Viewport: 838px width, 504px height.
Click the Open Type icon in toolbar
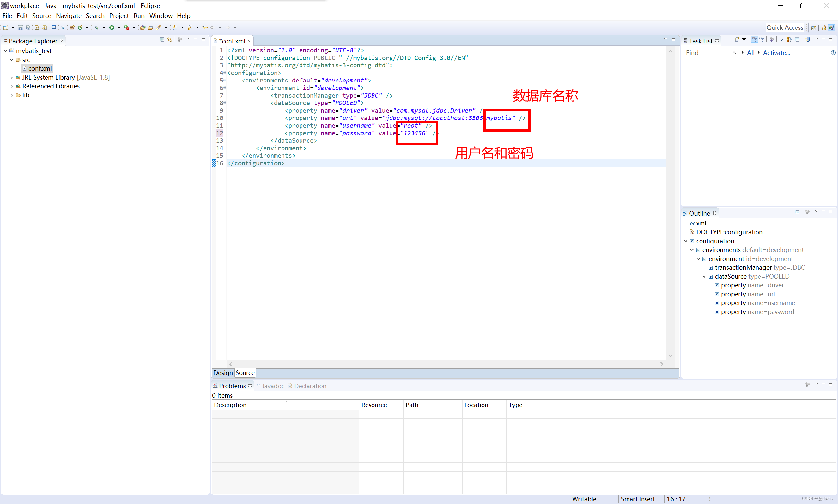pyautogui.click(x=143, y=27)
